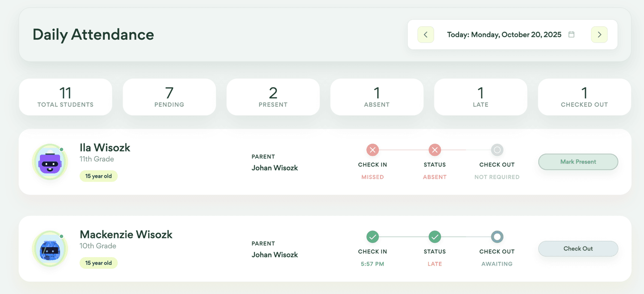Go to the next day arrow
The width and height of the screenshot is (644, 294).
coord(599,35)
